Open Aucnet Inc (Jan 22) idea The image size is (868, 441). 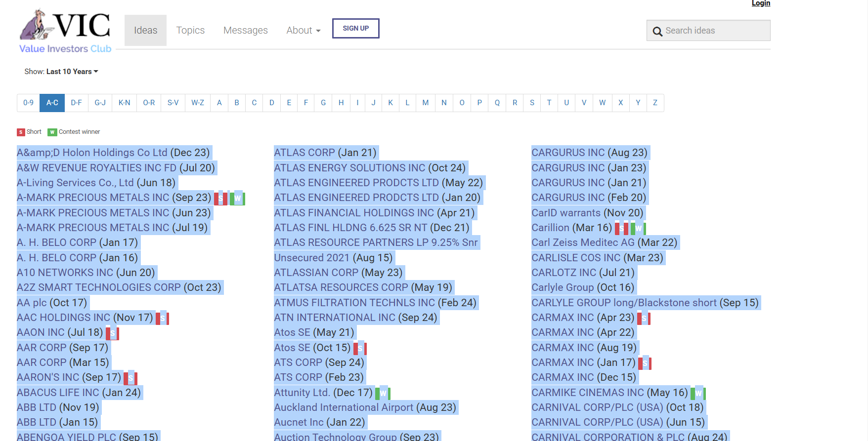tap(299, 422)
